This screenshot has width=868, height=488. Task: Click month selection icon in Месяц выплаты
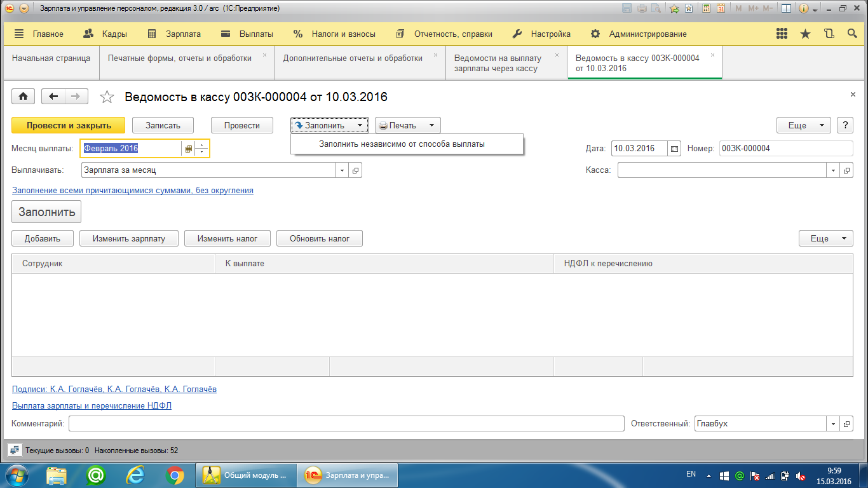point(188,149)
